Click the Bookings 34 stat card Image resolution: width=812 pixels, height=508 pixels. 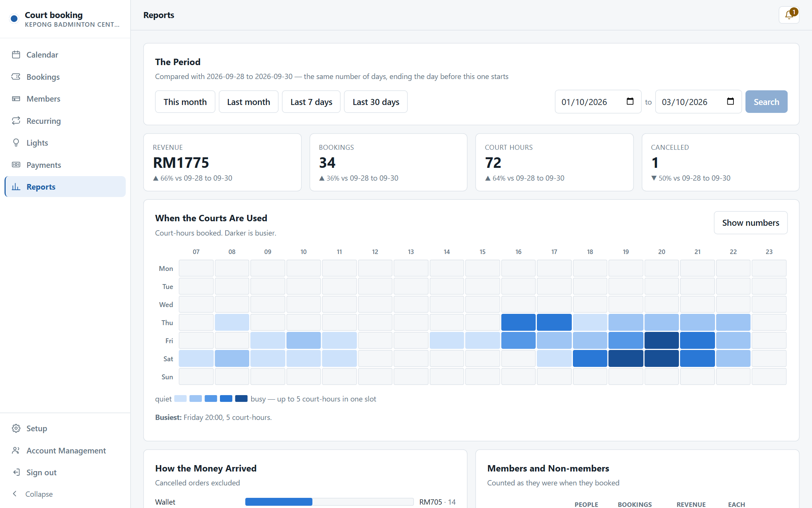click(388, 162)
